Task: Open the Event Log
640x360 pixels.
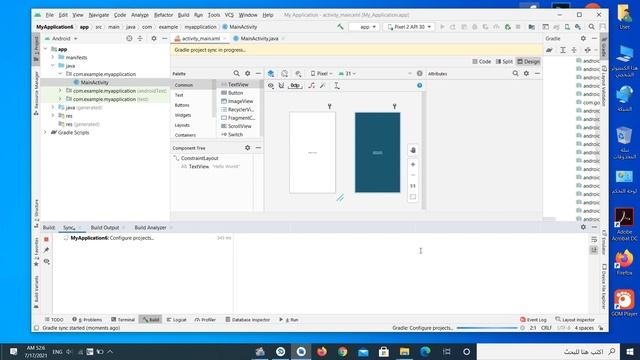Action: [x=533, y=320]
